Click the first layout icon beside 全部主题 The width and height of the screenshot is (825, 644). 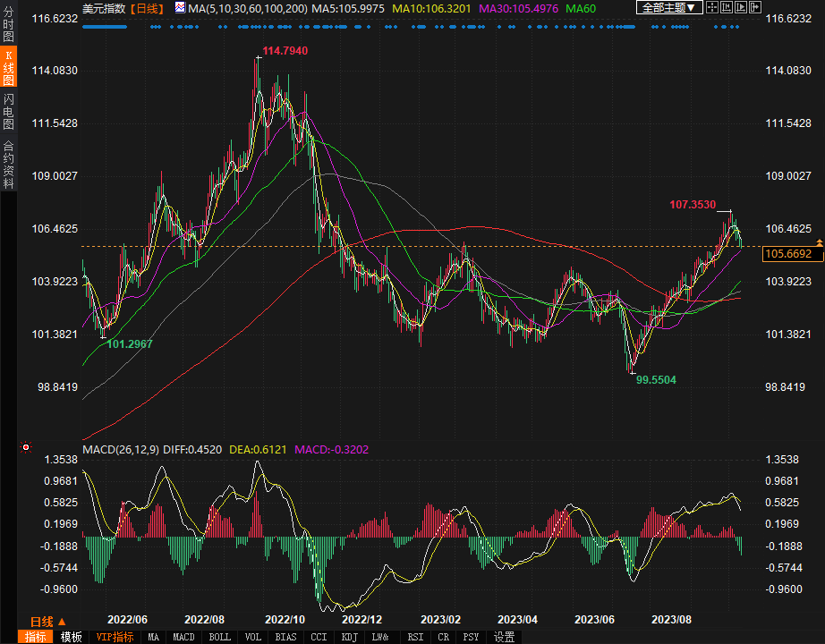pyautogui.click(x=712, y=8)
